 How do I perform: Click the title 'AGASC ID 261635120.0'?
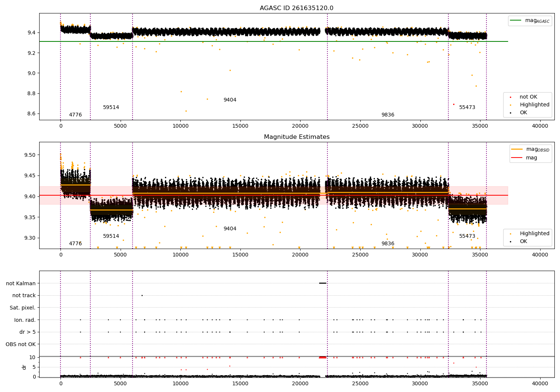(297, 8)
